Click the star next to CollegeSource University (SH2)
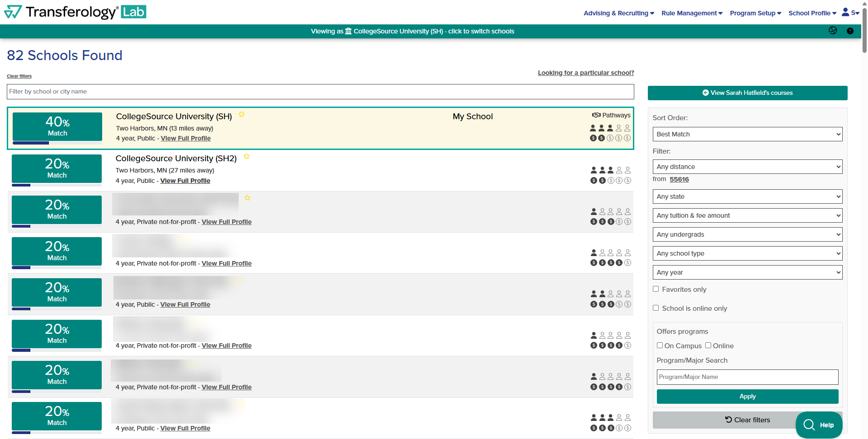 pyautogui.click(x=246, y=156)
